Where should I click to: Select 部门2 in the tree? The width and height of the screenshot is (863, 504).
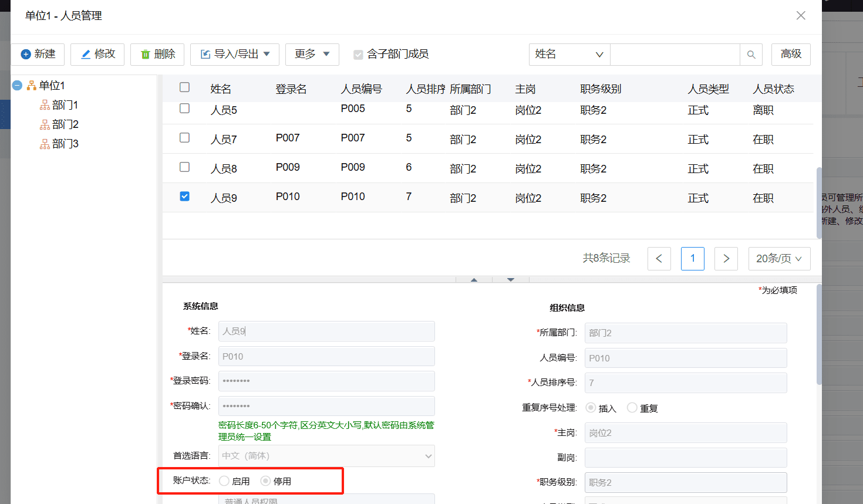coord(65,124)
